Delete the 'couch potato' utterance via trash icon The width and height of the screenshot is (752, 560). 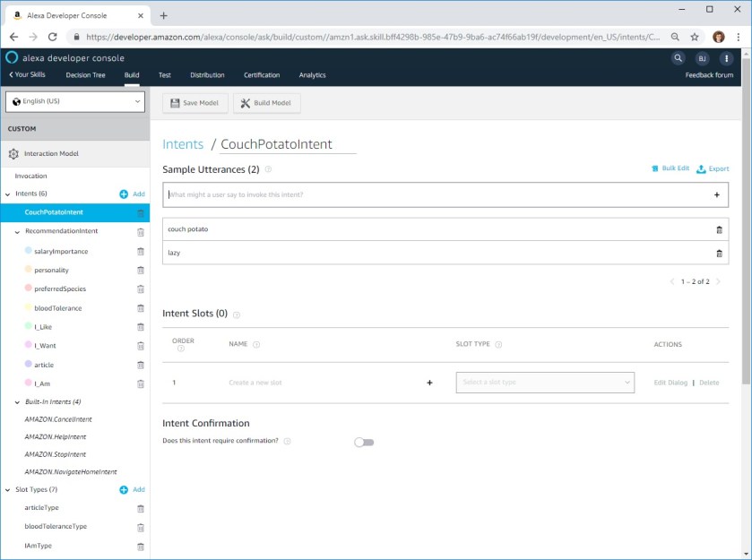719,230
